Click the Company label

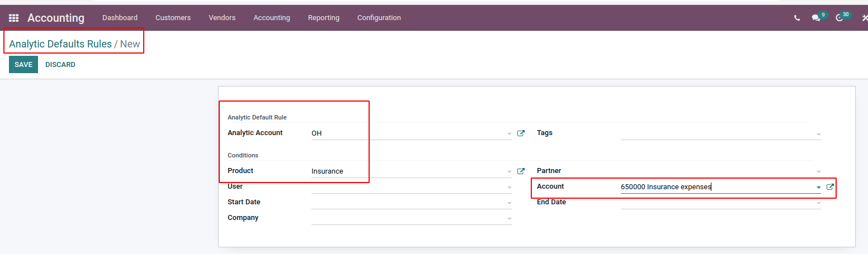click(x=243, y=218)
